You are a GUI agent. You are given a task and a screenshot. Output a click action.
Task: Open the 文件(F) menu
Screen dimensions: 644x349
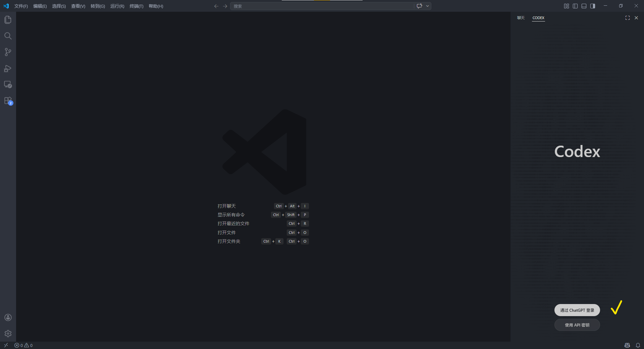(x=21, y=6)
